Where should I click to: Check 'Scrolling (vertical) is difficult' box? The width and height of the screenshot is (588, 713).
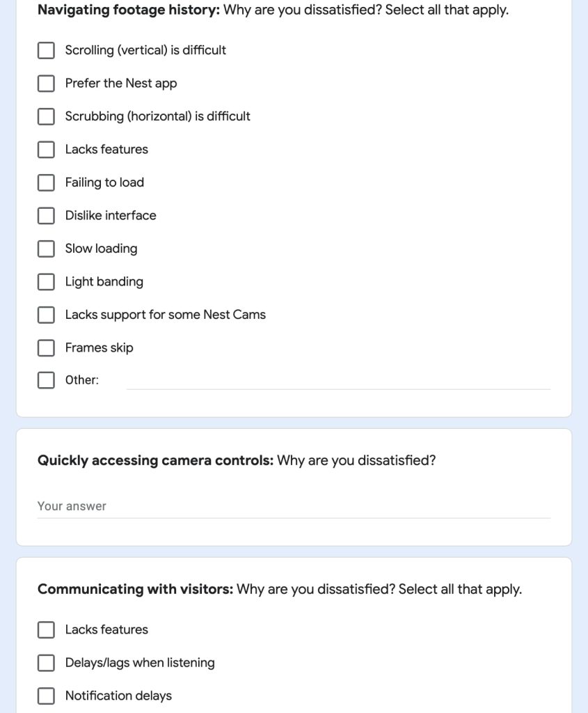click(x=46, y=50)
